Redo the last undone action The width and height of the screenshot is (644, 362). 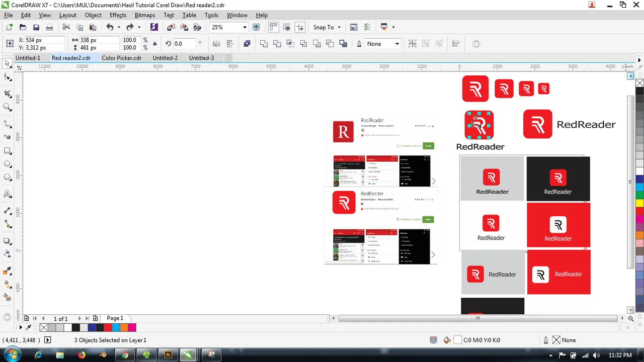(130, 27)
